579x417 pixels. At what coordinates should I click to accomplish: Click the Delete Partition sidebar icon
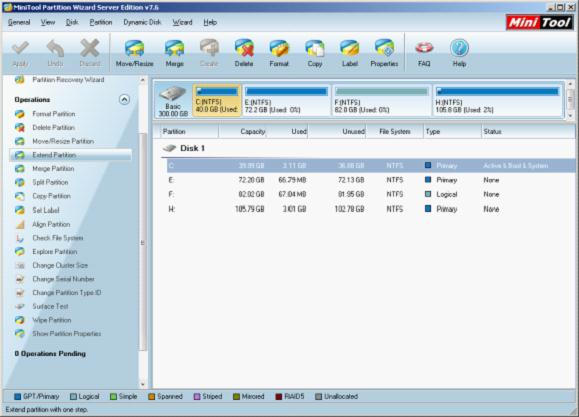[x=20, y=127]
